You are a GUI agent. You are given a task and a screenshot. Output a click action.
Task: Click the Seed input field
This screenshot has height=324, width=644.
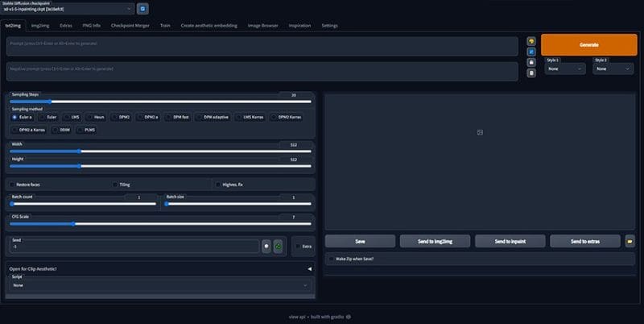coord(134,247)
